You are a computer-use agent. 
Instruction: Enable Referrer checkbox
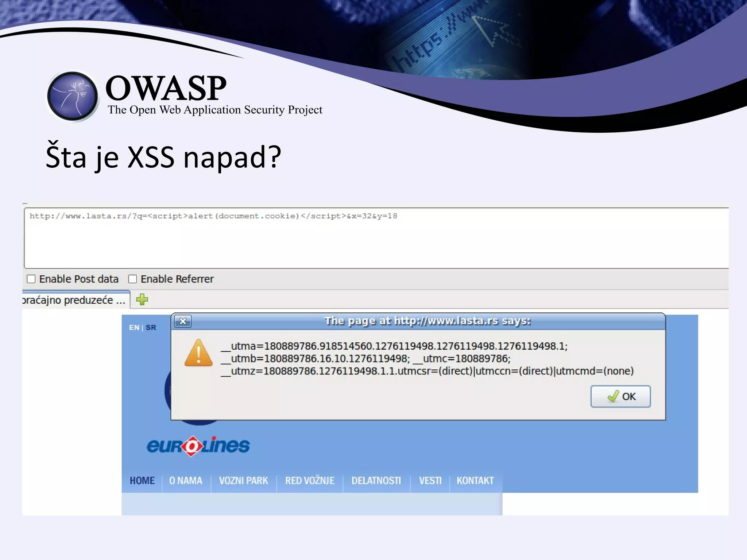pos(133,279)
